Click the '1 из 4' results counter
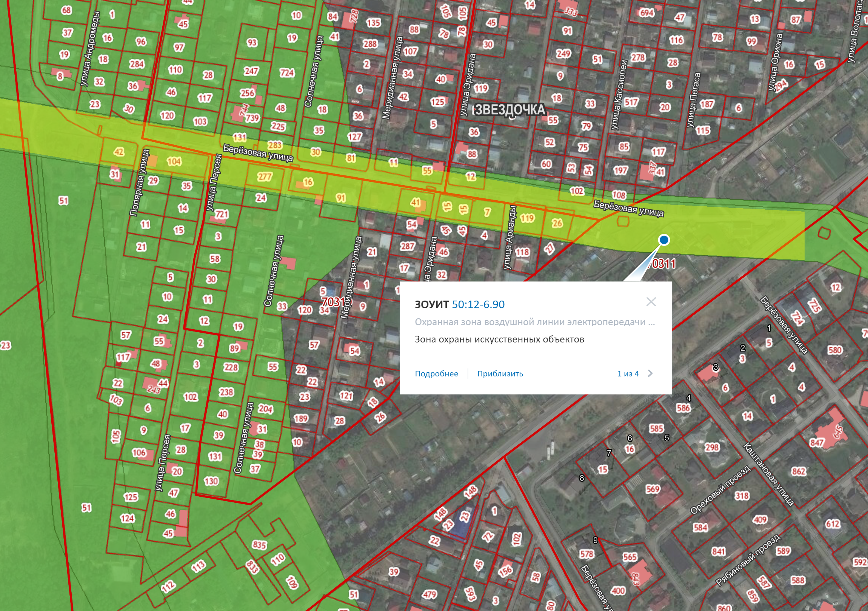Viewport: 868px width, 611px height. (x=628, y=374)
